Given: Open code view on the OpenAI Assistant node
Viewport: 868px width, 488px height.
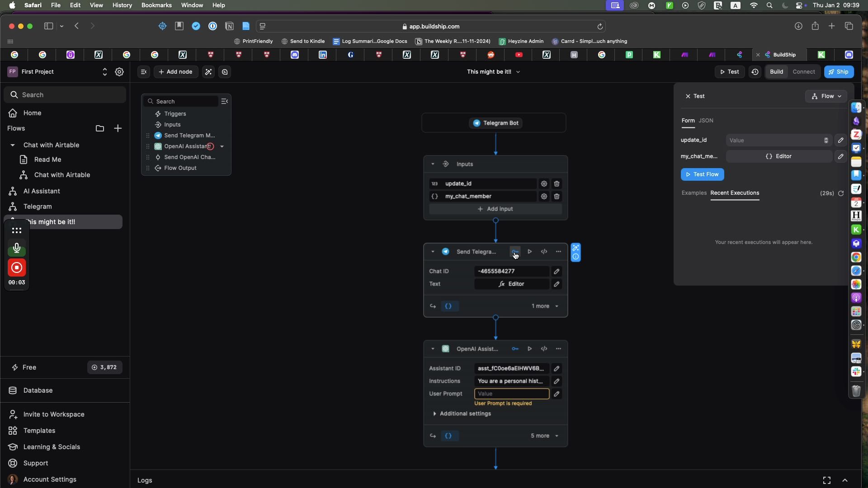Looking at the screenshot, I should (x=544, y=349).
